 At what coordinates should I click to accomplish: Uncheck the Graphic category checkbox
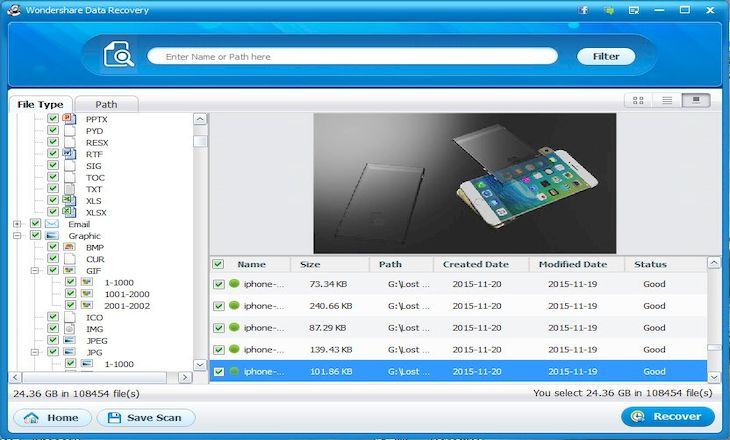point(35,235)
